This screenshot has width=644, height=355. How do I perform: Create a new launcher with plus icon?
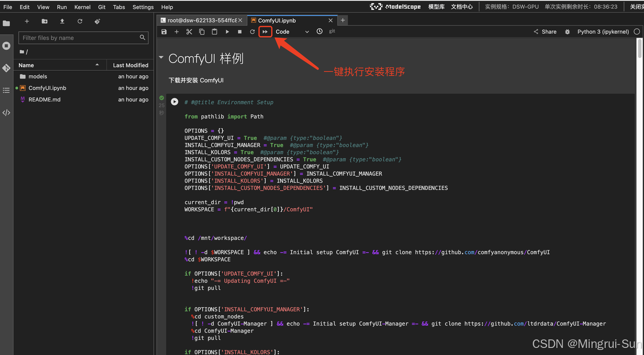27,22
